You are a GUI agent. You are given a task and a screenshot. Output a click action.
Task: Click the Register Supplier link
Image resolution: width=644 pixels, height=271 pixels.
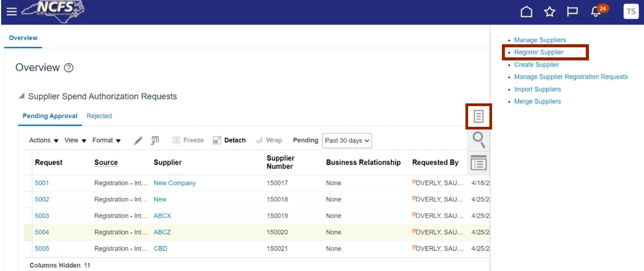tap(539, 52)
